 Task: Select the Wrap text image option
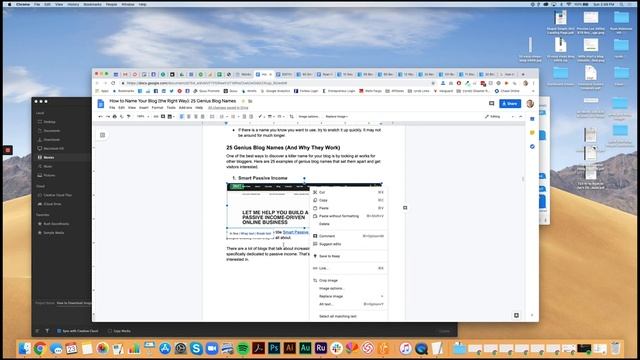(247, 234)
